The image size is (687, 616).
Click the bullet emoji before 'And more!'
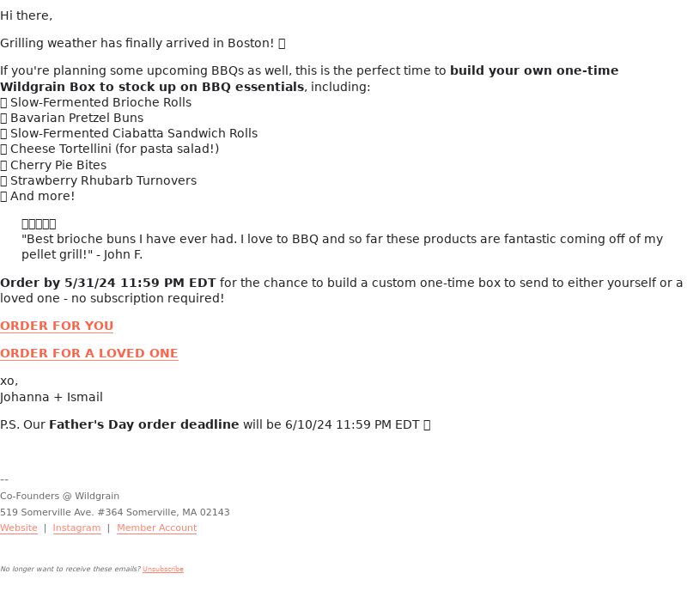(3, 197)
